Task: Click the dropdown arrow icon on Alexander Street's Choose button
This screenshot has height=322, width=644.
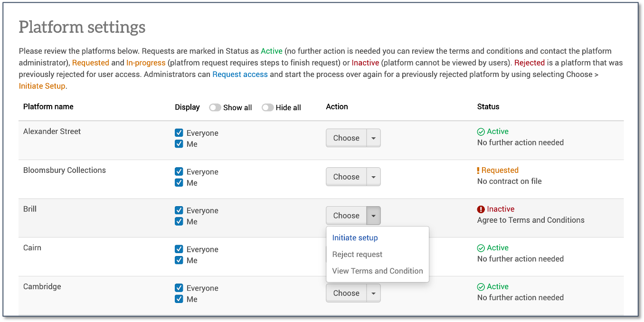Action: 374,138
